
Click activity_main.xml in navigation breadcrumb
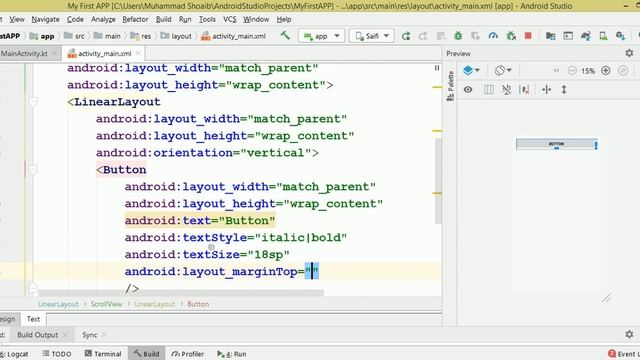pos(233,36)
